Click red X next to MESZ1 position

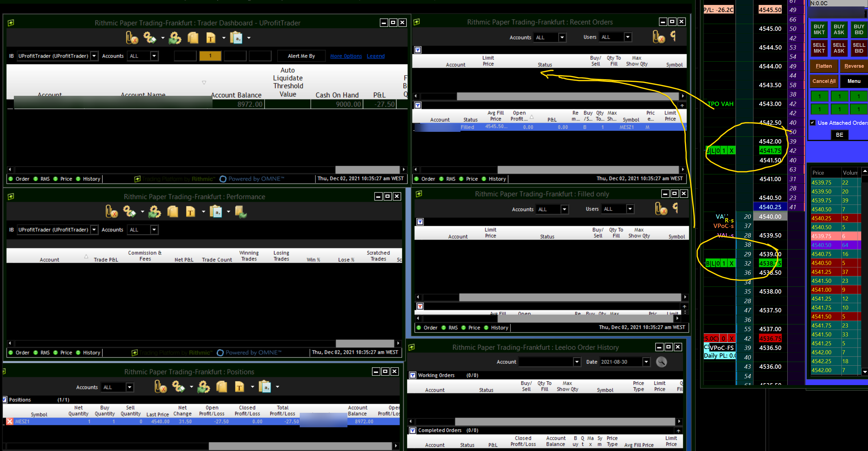pos(10,421)
